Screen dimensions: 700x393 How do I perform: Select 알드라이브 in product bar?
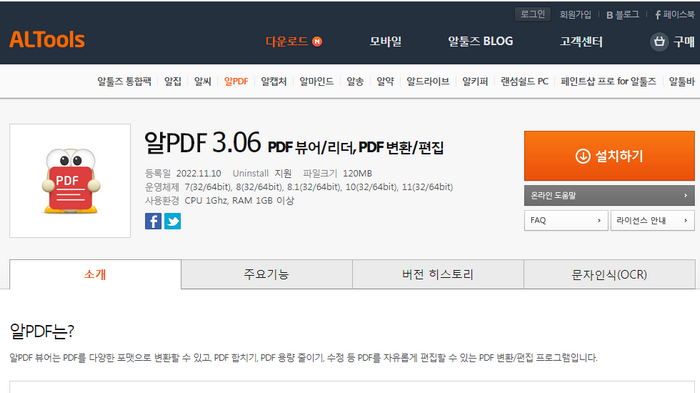coord(428,81)
